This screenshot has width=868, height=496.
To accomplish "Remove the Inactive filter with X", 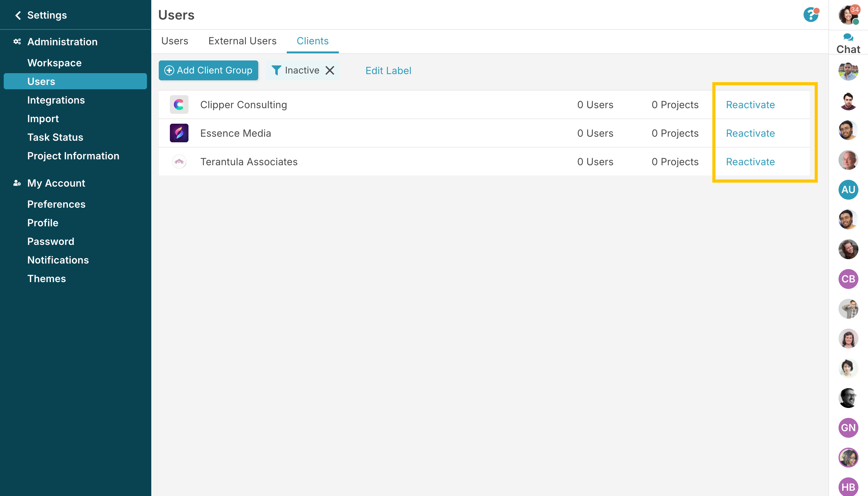I will [330, 70].
